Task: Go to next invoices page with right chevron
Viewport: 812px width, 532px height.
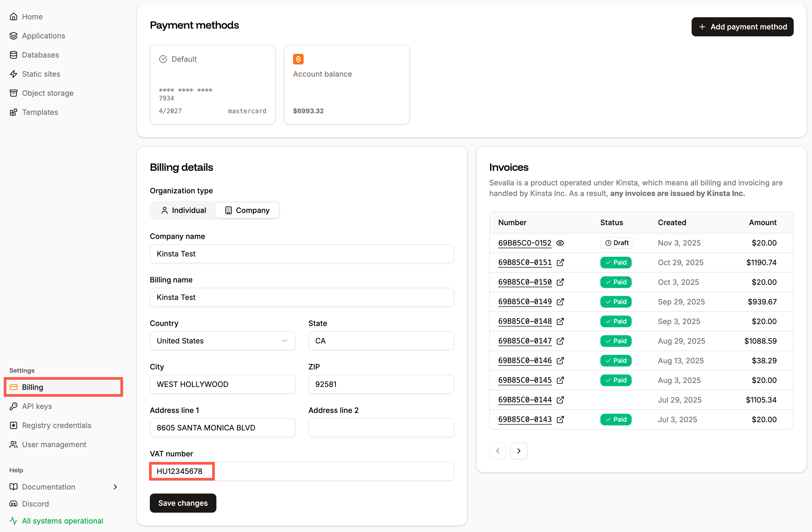Action: (x=519, y=450)
